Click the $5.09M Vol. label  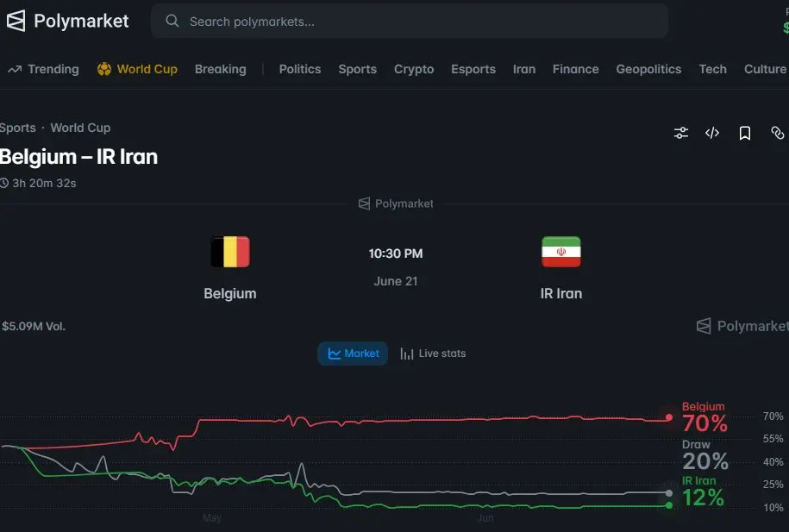(34, 326)
